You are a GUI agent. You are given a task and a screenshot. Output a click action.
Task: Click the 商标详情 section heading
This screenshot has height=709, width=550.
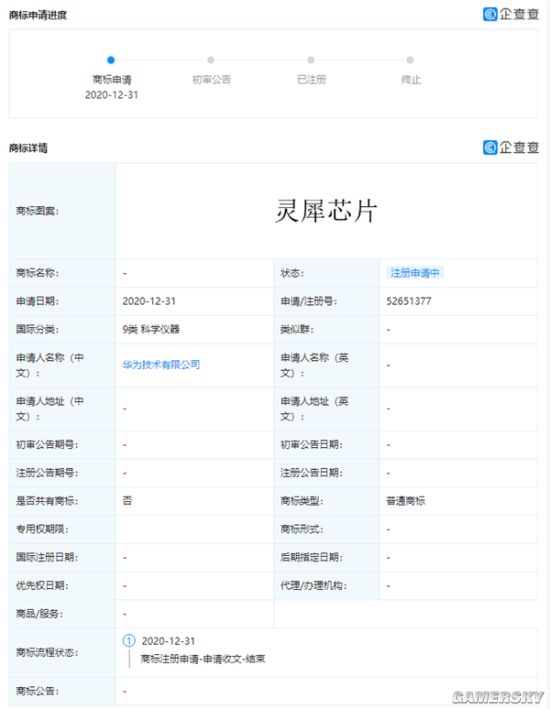(x=28, y=148)
